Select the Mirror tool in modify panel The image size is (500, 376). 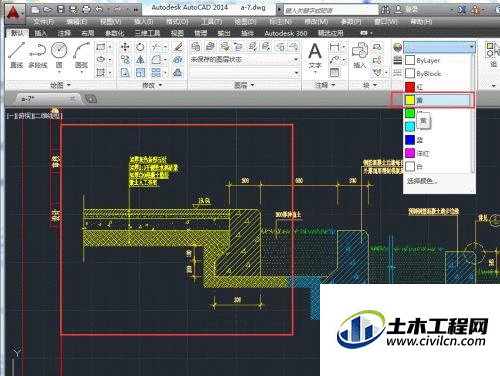[140, 60]
